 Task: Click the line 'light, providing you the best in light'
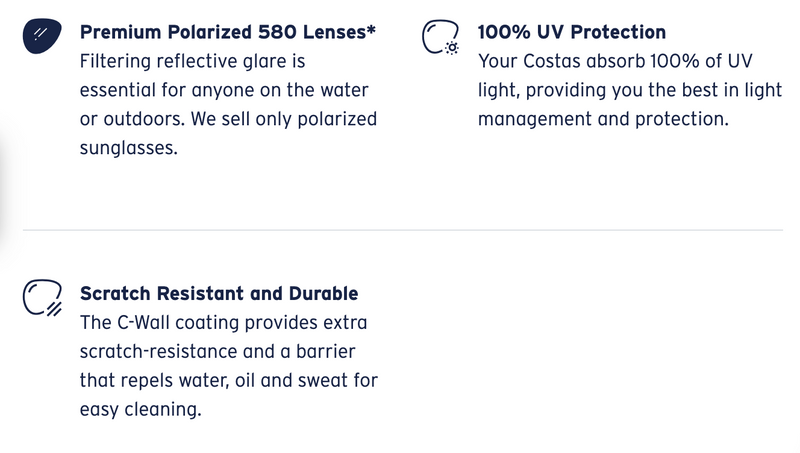click(x=630, y=90)
